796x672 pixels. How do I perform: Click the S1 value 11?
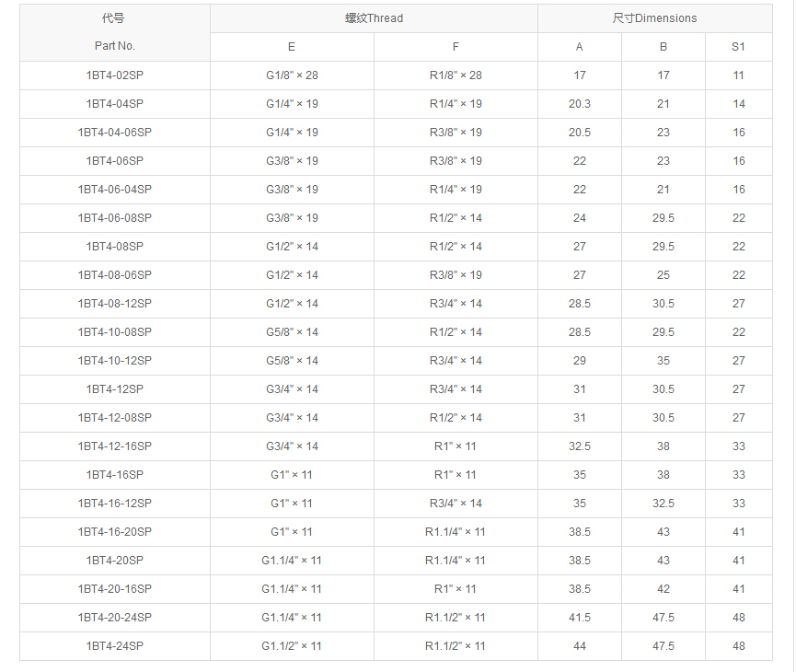[x=738, y=75]
